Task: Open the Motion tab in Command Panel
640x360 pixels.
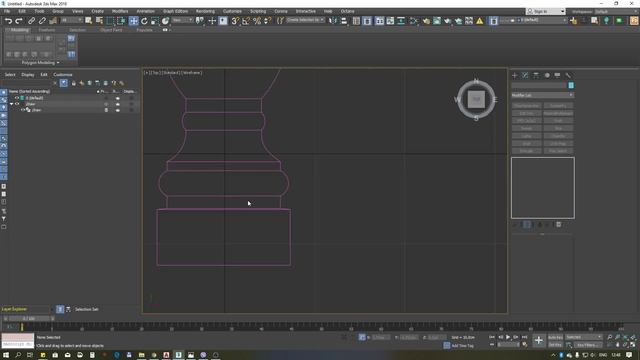Action: [547, 76]
